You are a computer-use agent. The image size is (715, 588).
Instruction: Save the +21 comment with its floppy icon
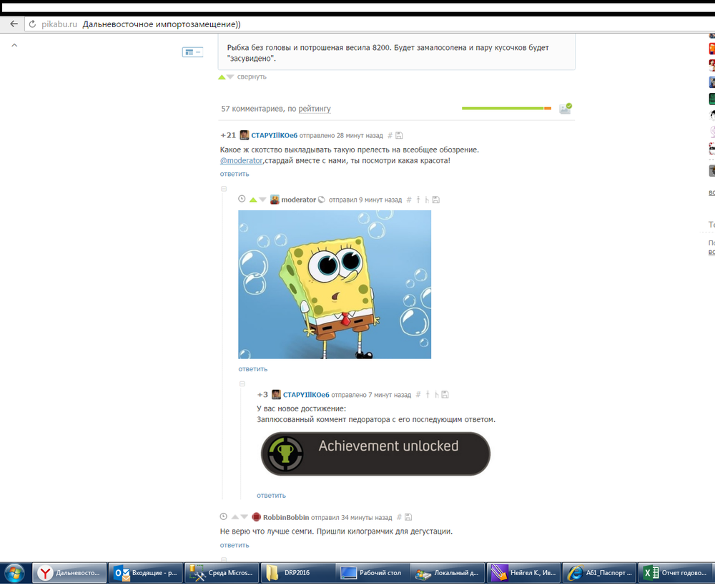point(399,135)
